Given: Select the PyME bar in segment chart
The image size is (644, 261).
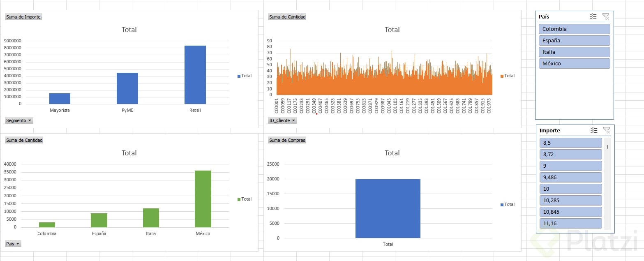Looking at the screenshot, I should pyautogui.click(x=127, y=88).
